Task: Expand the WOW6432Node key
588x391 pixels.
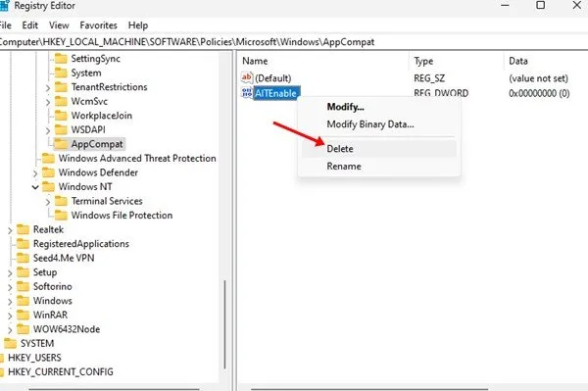Action: 10,330
